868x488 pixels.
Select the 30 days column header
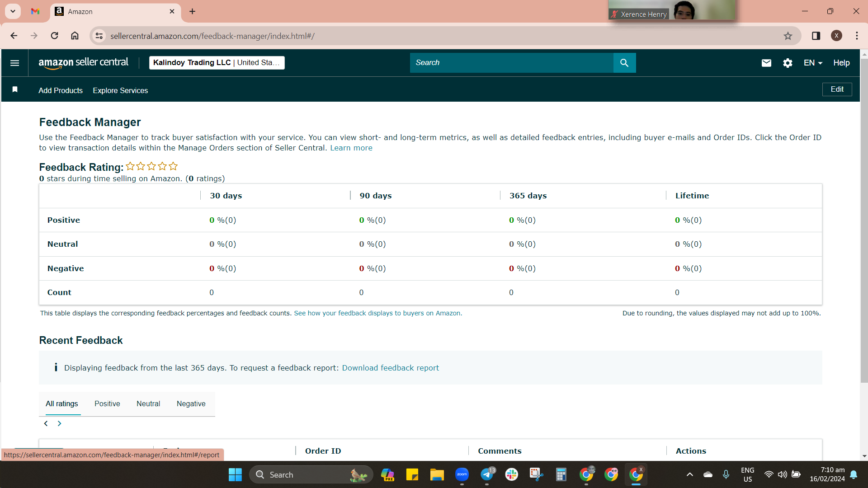click(226, 196)
